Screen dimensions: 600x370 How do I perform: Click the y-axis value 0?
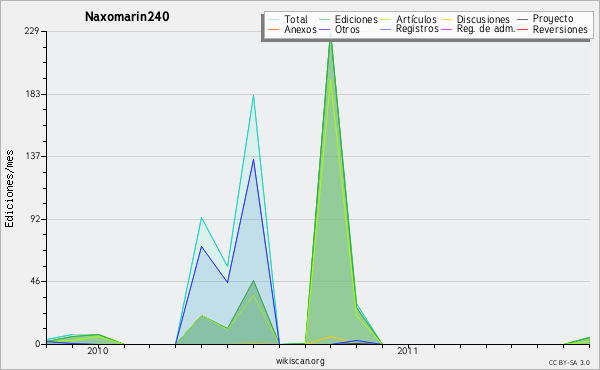pos(38,344)
